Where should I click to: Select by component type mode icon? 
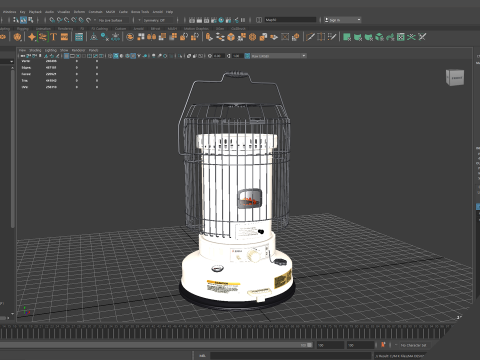[x=31, y=20]
